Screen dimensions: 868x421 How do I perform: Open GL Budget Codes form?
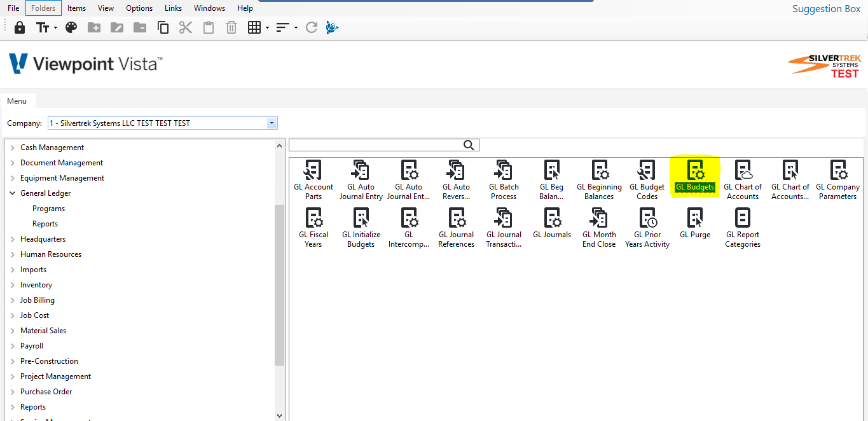[x=647, y=180]
